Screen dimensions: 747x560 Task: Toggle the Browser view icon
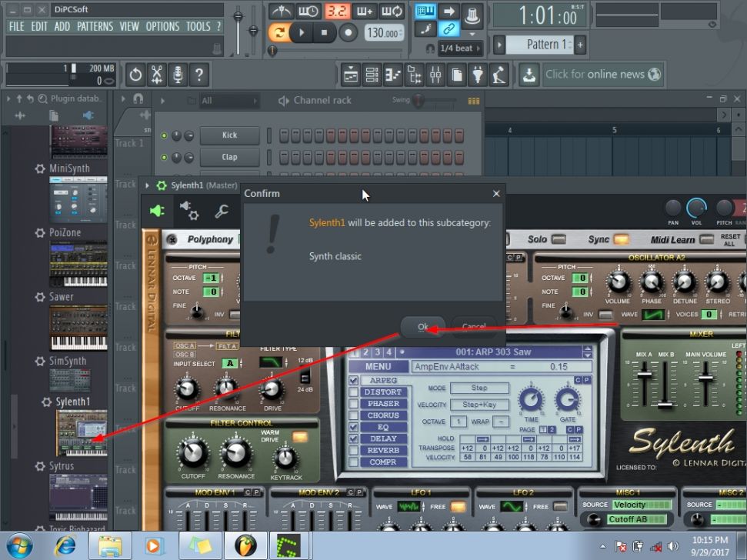click(414, 75)
